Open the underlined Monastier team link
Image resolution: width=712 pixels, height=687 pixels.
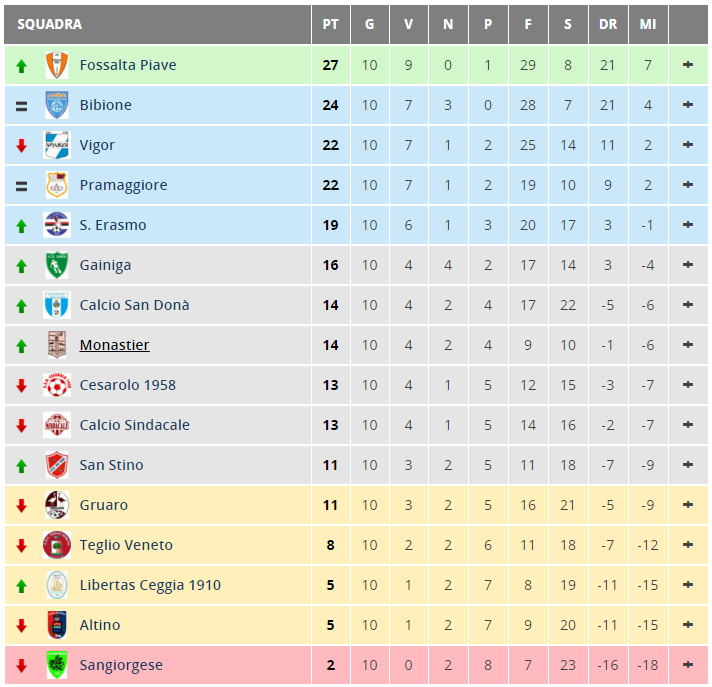pos(114,345)
